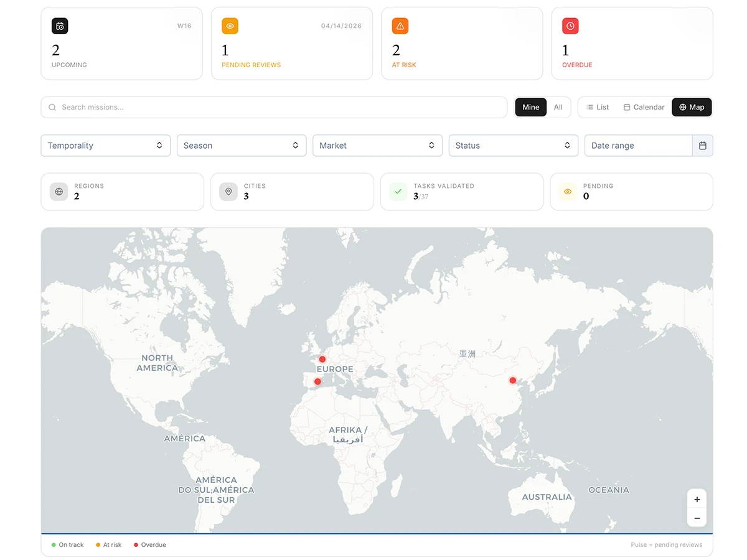
Task: Toggle the Mine missions filter
Action: pos(530,107)
